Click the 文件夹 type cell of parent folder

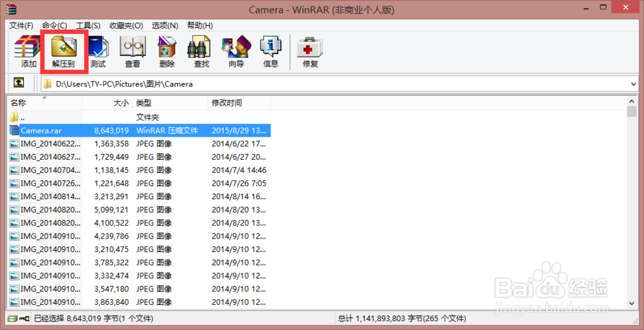click(147, 117)
